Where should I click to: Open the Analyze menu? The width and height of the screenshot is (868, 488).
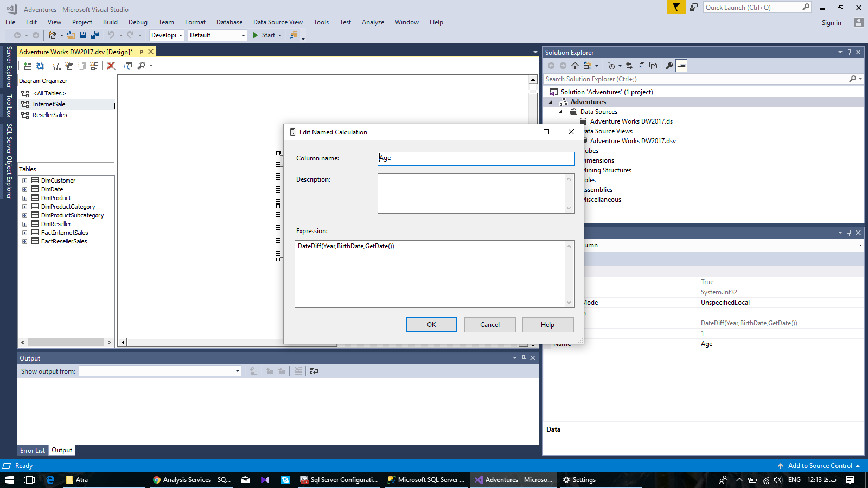(x=373, y=22)
